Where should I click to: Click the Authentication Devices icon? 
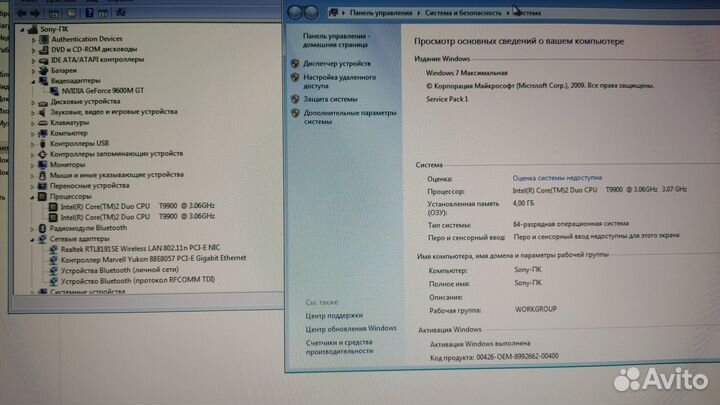(44, 39)
